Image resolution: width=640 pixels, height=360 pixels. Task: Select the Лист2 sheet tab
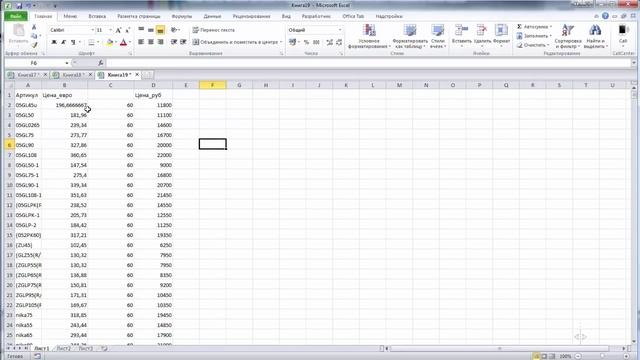click(64, 349)
